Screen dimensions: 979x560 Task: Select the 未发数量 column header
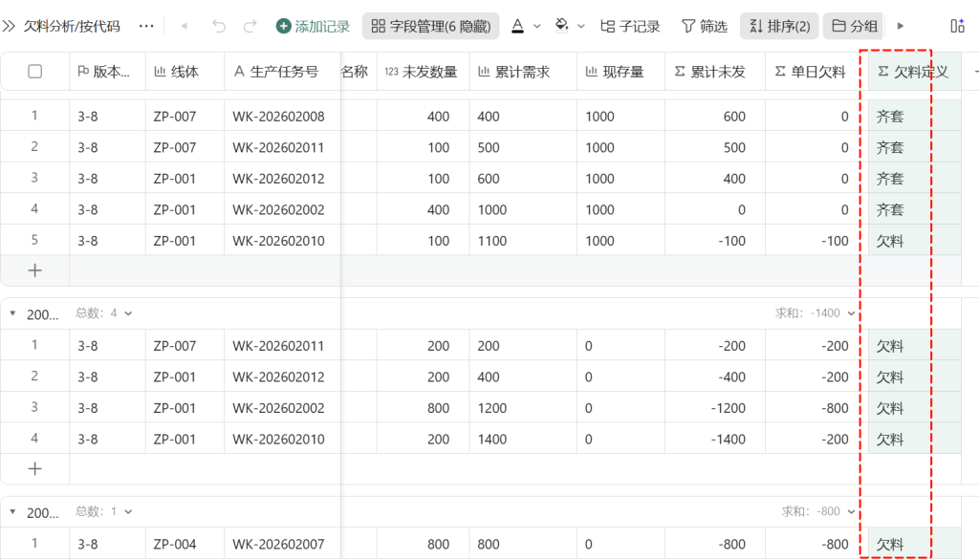coord(424,72)
